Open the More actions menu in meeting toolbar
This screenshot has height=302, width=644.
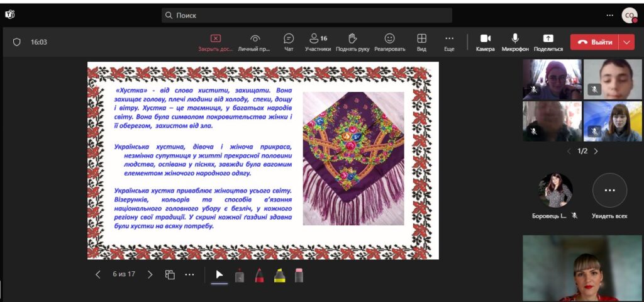449,42
